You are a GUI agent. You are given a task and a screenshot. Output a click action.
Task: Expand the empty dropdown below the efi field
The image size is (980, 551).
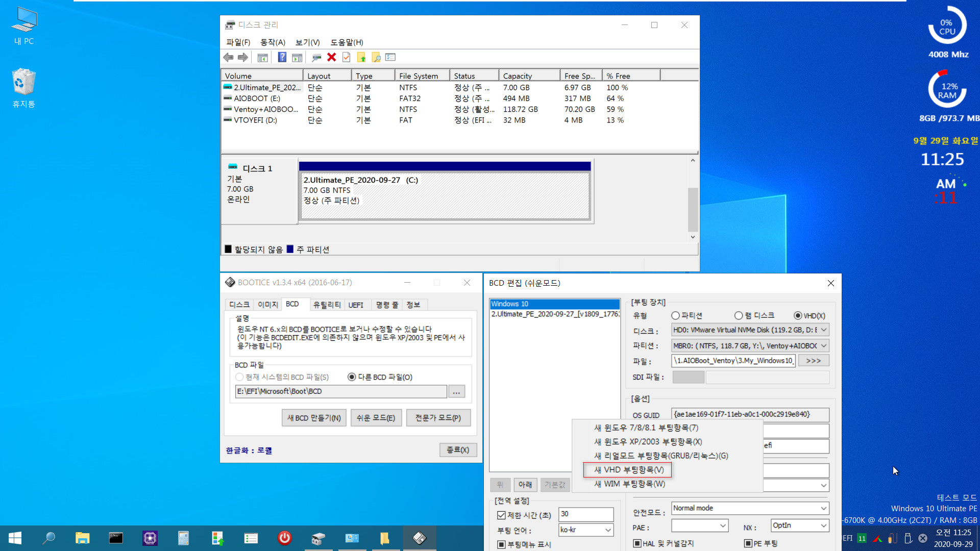click(x=823, y=485)
